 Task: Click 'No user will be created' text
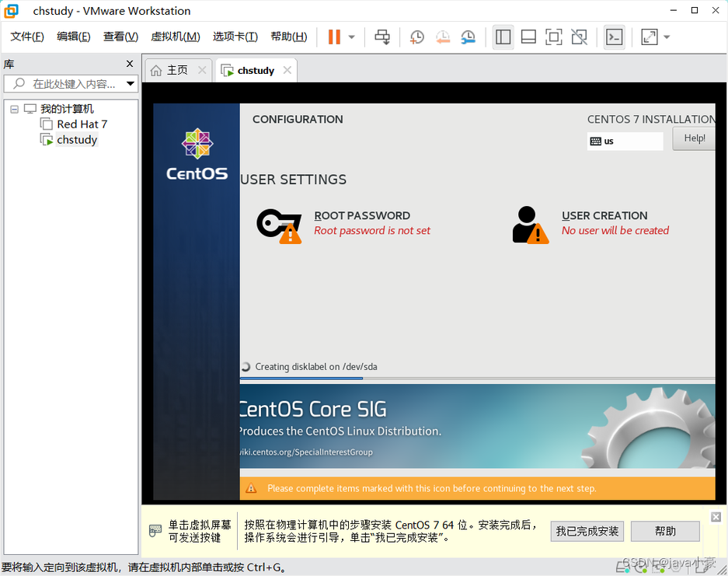click(x=615, y=231)
